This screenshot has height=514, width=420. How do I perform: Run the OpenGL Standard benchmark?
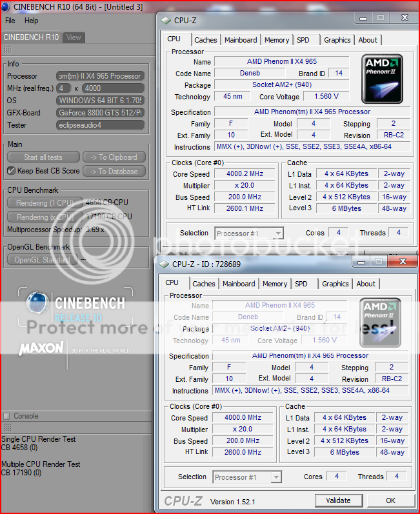[42, 260]
